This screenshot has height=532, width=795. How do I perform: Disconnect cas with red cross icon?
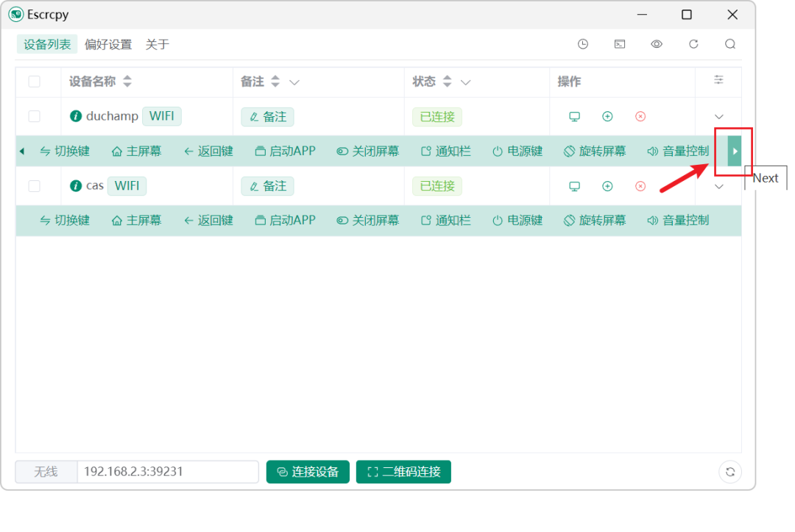pyautogui.click(x=640, y=186)
